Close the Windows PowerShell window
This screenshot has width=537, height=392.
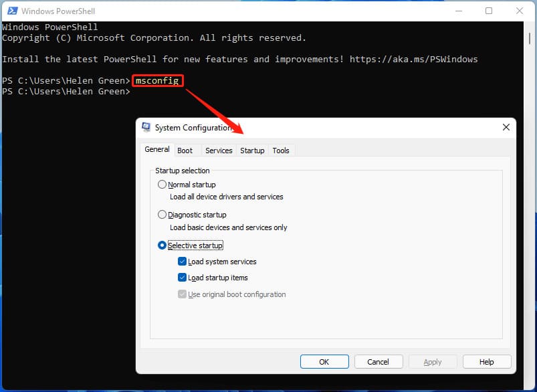tap(520, 11)
